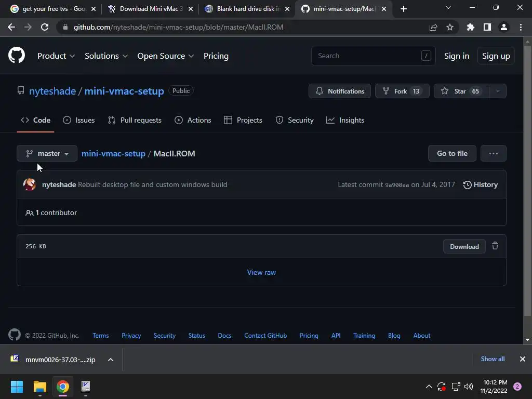Click the footer GitHub logo
Screen dimensions: 532x399
(15, 335)
